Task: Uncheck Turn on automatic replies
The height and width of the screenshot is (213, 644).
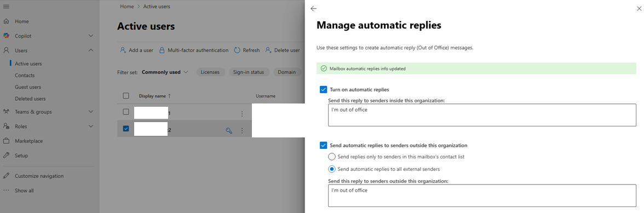Action: click(323, 89)
